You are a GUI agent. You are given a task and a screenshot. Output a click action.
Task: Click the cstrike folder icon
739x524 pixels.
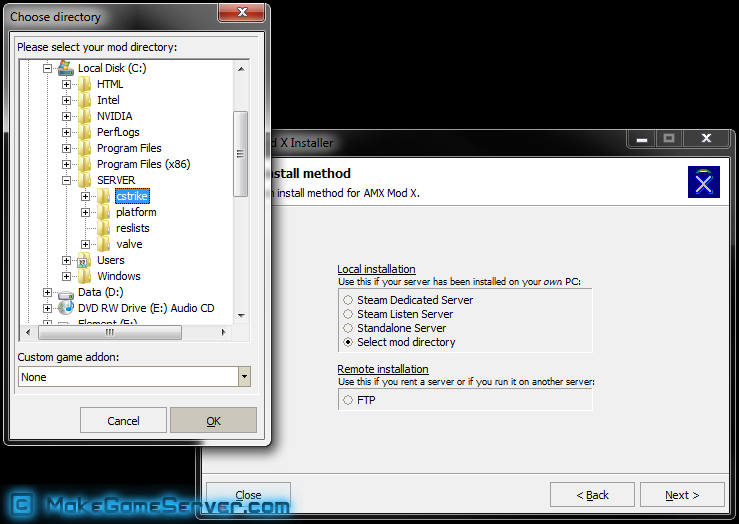point(104,196)
